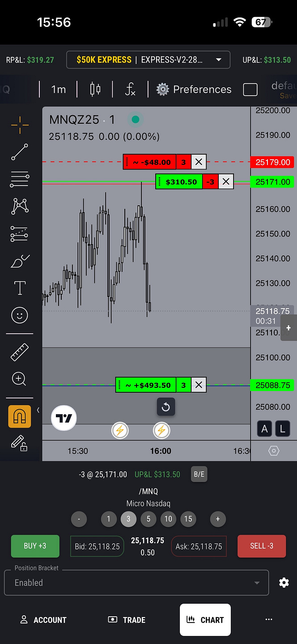Screen dimensions: 297x644
Task: Open the fx indicators menu
Action: [x=130, y=89]
